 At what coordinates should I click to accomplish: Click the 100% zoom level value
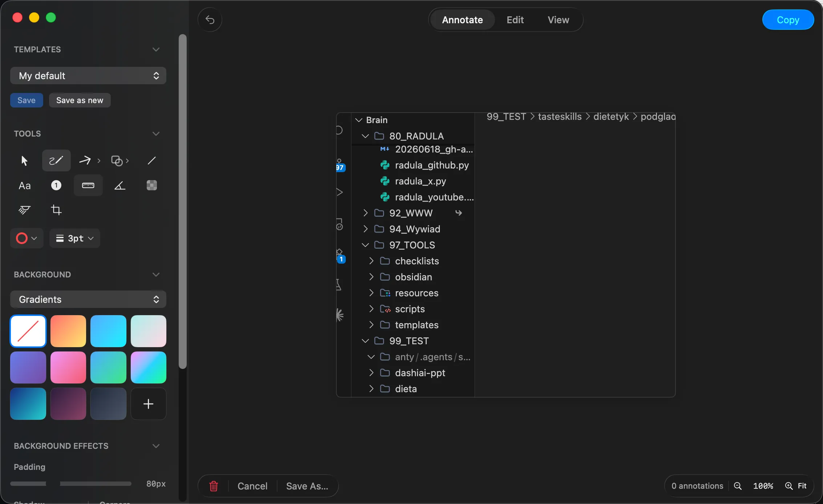click(x=763, y=486)
